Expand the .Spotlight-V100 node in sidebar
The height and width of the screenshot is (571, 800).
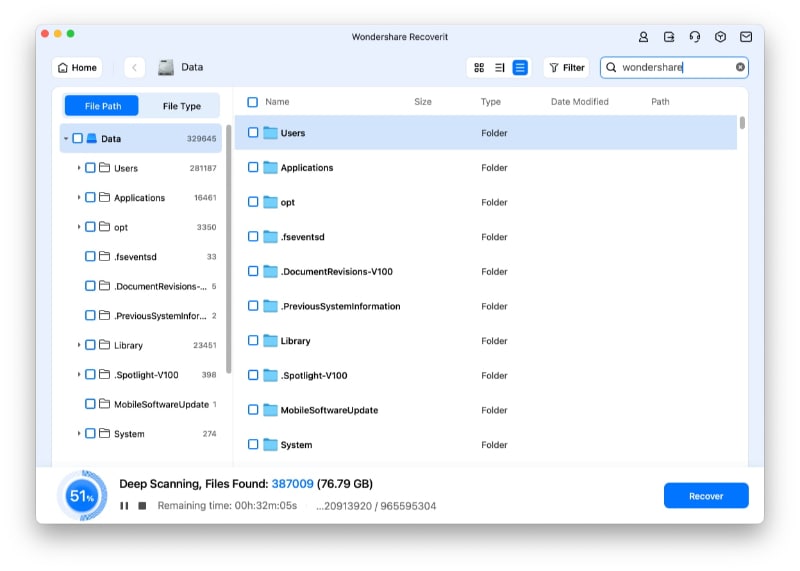click(x=79, y=375)
